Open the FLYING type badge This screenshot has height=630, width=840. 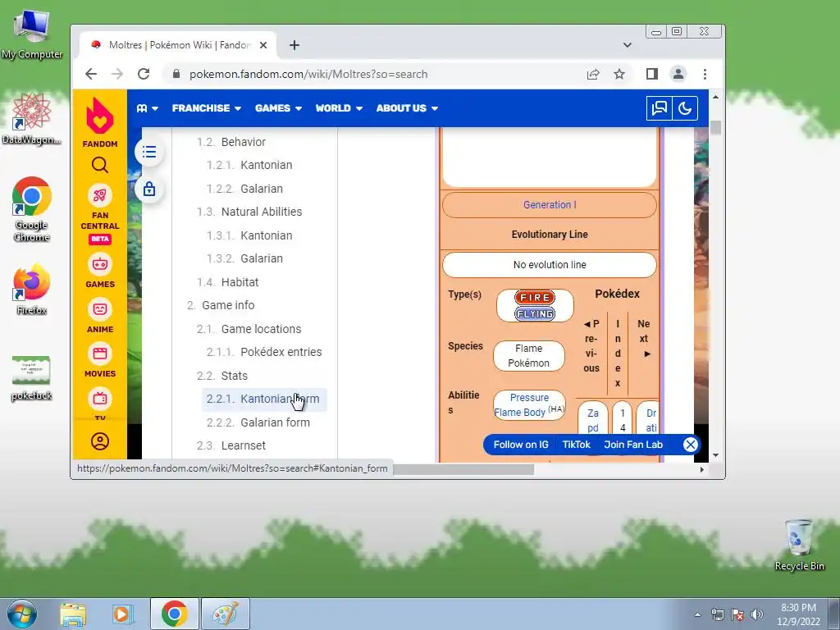click(535, 314)
